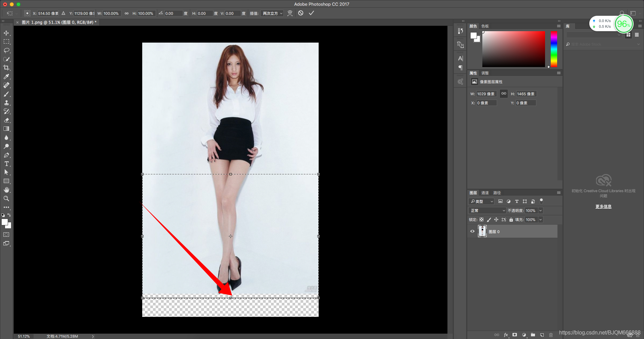Open interpolation 两次立方 dropdown
The width and height of the screenshot is (644, 339).
point(272,13)
